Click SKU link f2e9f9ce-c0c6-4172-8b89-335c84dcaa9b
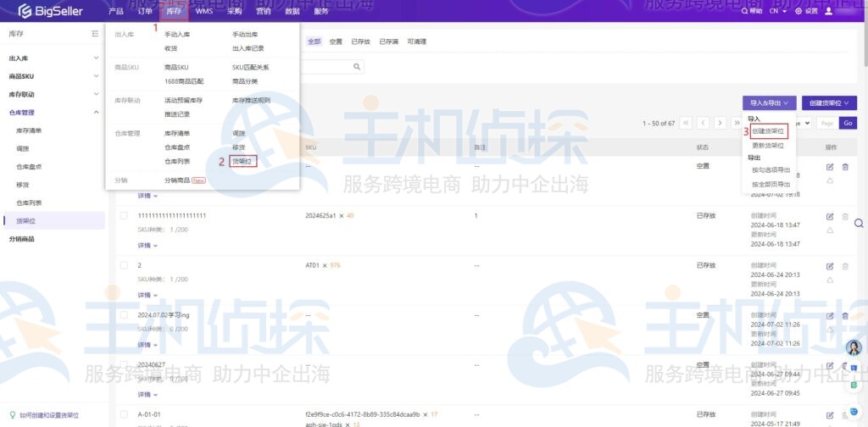This screenshot has height=427, width=868. tap(363, 414)
